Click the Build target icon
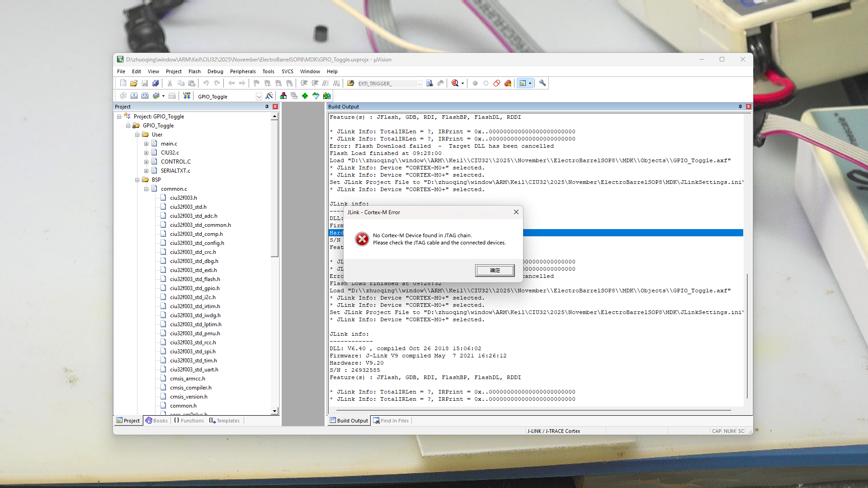Screen dimensions: 868x488 point(134,96)
